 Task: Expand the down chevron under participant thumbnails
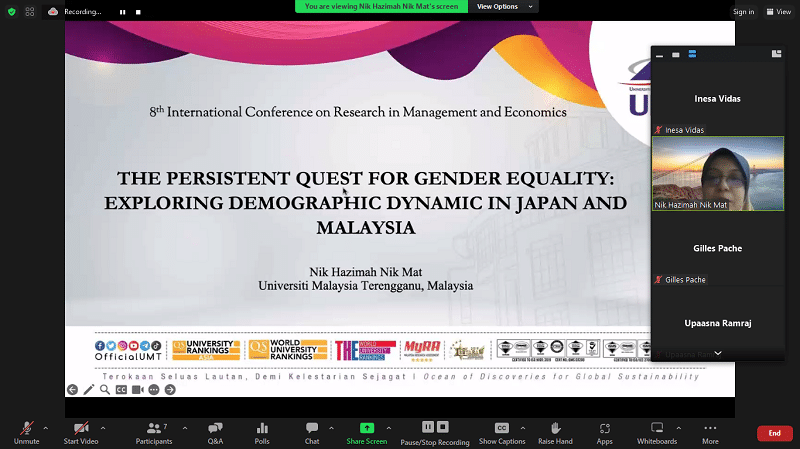click(x=717, y=353)
